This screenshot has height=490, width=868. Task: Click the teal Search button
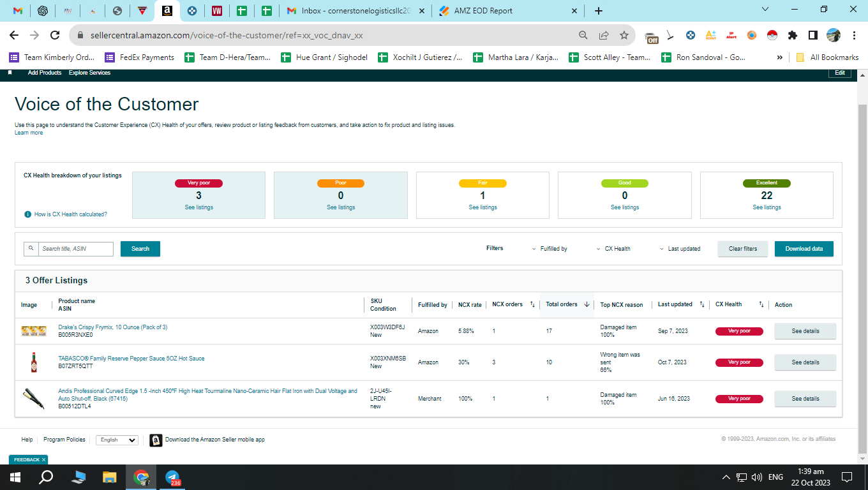pyautogui.click(x=140, y=249)
